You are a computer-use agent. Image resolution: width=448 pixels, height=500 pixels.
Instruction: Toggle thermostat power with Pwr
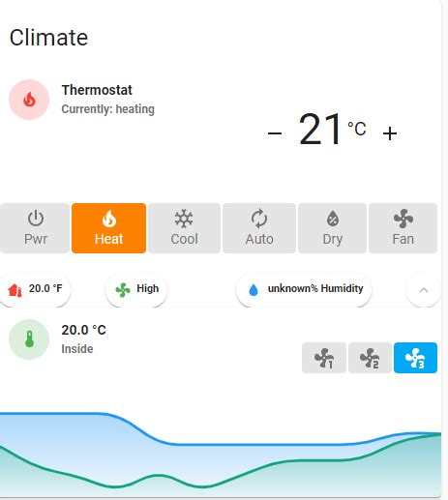tap(35, 228)
